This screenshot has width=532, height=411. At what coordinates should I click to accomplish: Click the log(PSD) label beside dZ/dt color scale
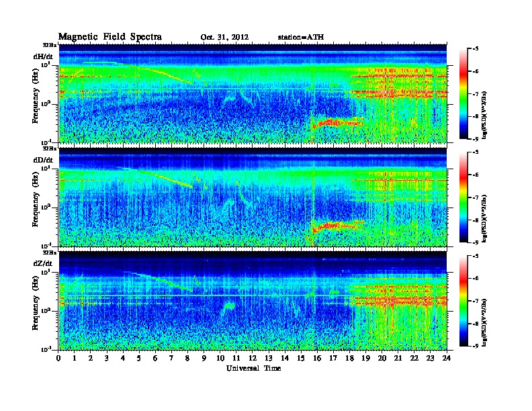click(484, 322)
